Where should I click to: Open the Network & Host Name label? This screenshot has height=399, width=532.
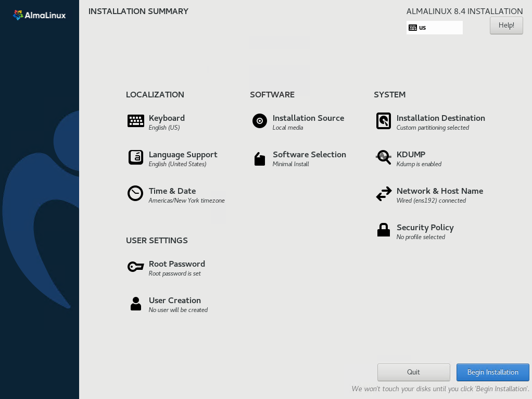(439, 191)
